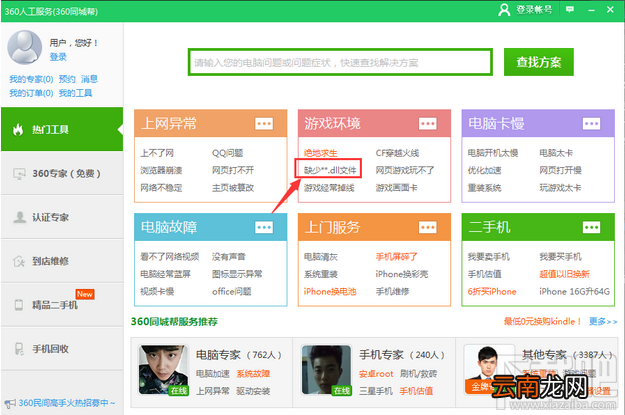Choose 电脑开机太慢 entry

(493, 153)
